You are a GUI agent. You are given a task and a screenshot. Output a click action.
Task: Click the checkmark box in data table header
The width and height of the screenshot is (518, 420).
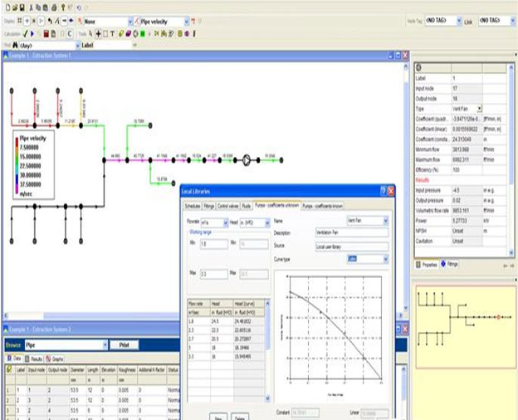[7, 370]
